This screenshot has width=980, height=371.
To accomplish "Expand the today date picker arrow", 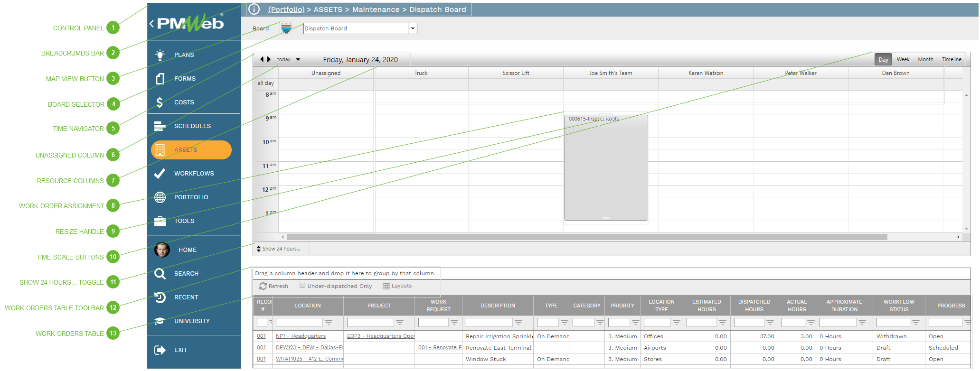I will pyautogui.click(x=298, y=60).
